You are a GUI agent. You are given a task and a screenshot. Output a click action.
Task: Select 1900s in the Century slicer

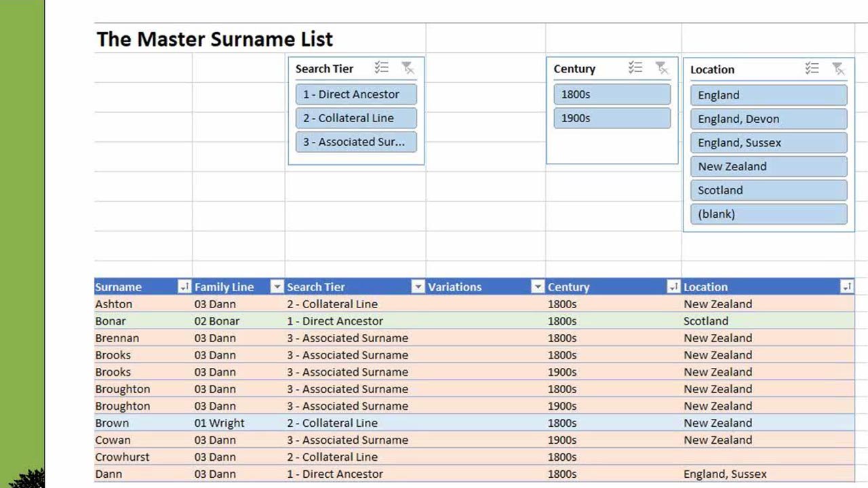612,117
